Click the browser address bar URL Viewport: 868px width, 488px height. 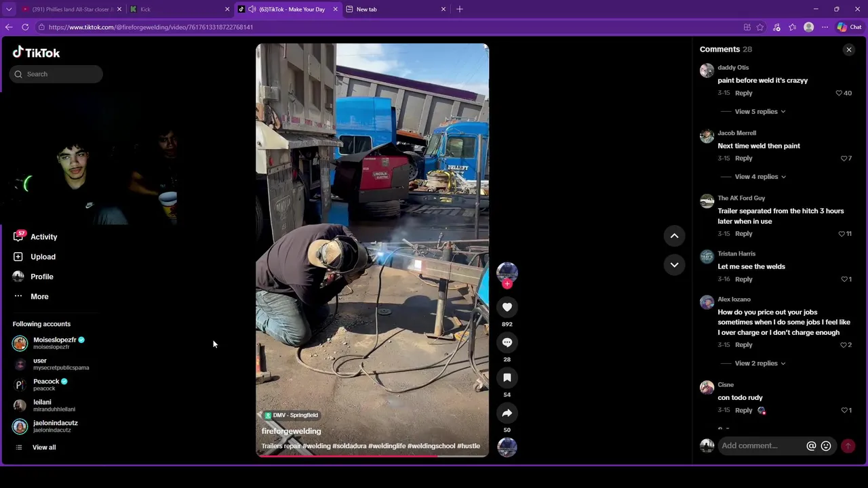point(151,27)
